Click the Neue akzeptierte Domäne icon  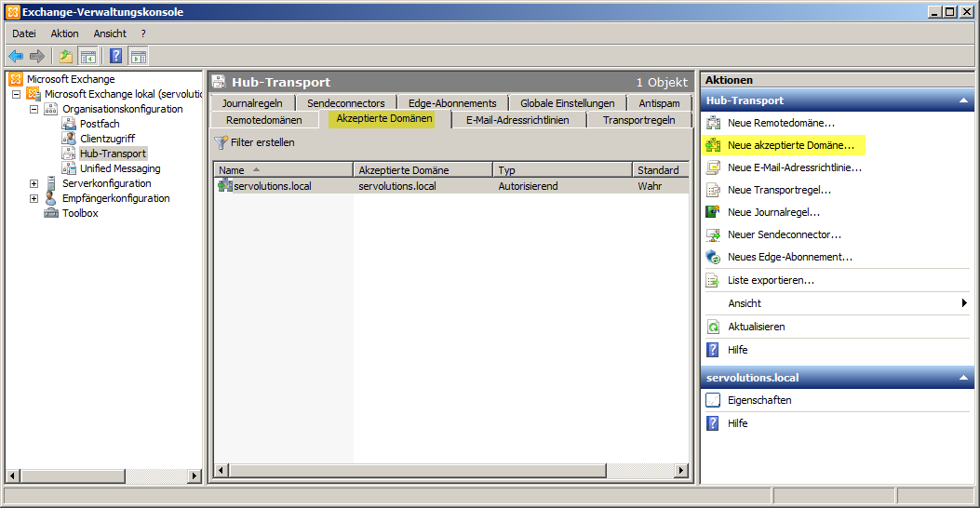pyautogui.click(x=713, y=145)
